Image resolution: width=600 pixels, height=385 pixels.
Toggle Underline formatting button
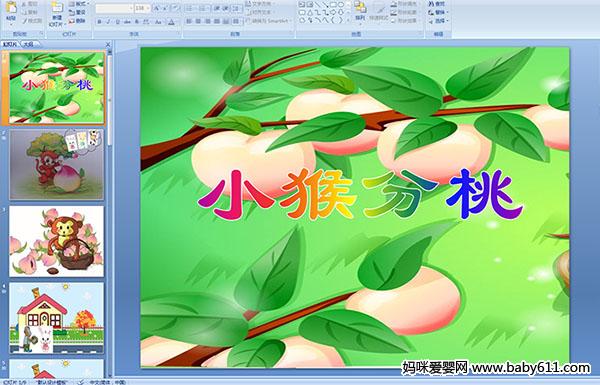tap(117, 22)
